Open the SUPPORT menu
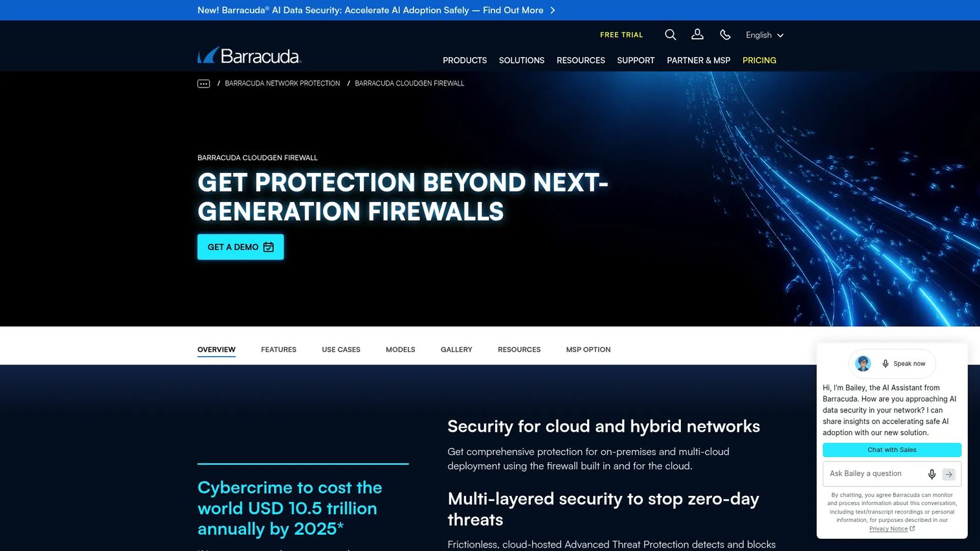The image size is (980, 551). pyautogui.click(x=636, y=60)
